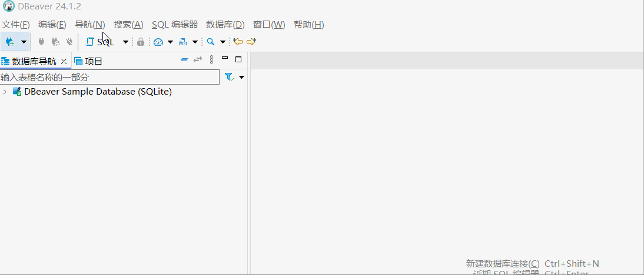Click the lock transaction mode icon
644x275 pixels.
point(141,42)
